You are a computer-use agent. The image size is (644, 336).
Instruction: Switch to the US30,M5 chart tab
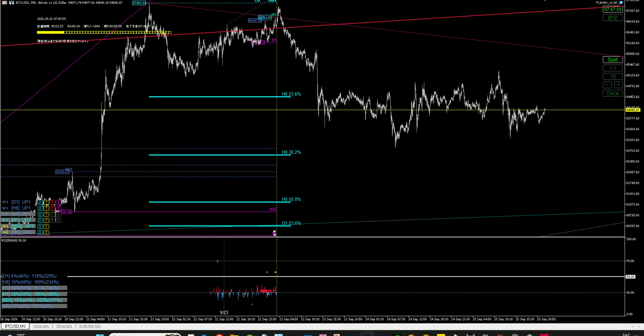41,326
